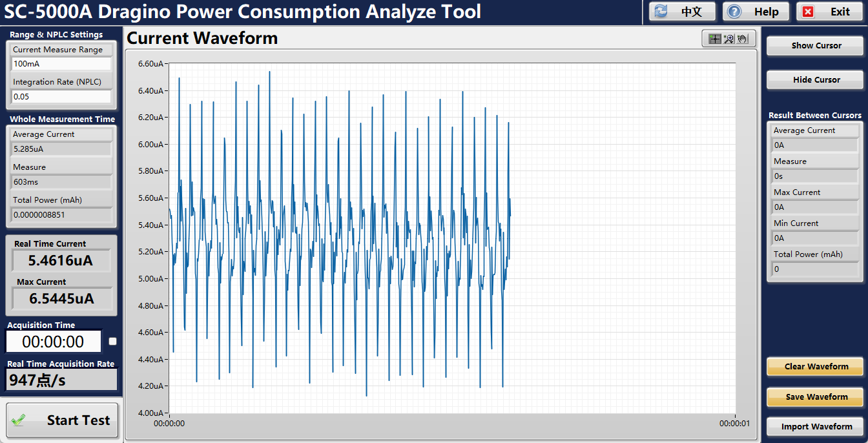868x443 pixels.
Task: Open the Help button
Action: coord(757,12)
